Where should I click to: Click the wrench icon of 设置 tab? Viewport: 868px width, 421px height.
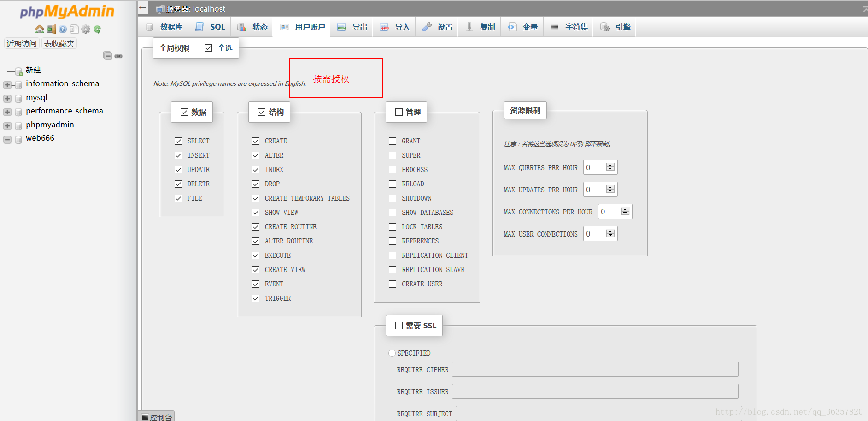(427, 27)
